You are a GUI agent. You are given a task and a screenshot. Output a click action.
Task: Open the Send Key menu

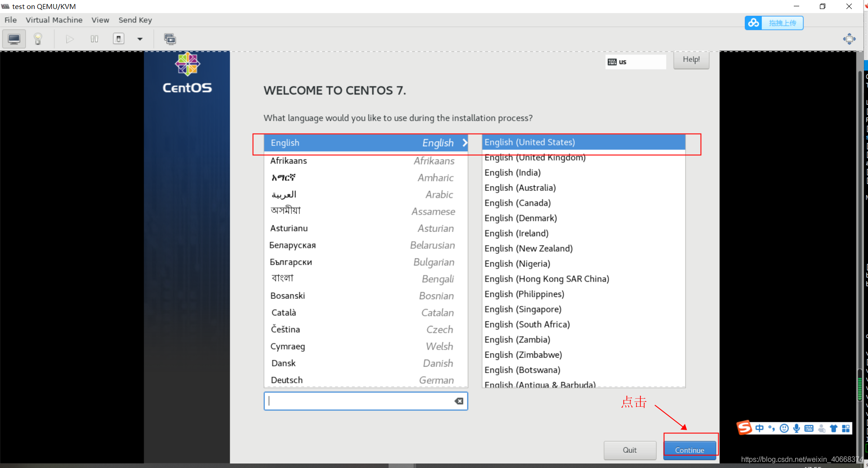pos(135,20)
